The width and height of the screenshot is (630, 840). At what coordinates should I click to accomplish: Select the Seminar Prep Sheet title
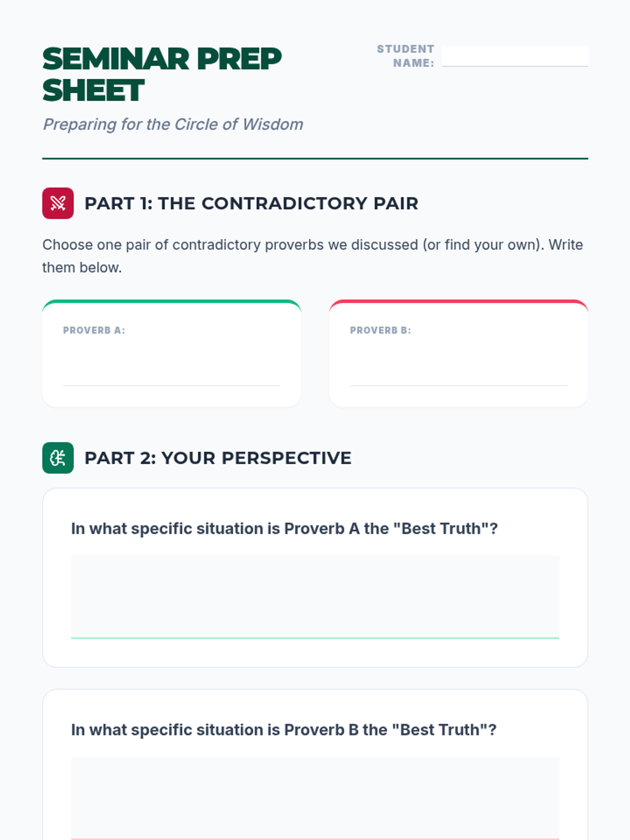coord(162,74)
